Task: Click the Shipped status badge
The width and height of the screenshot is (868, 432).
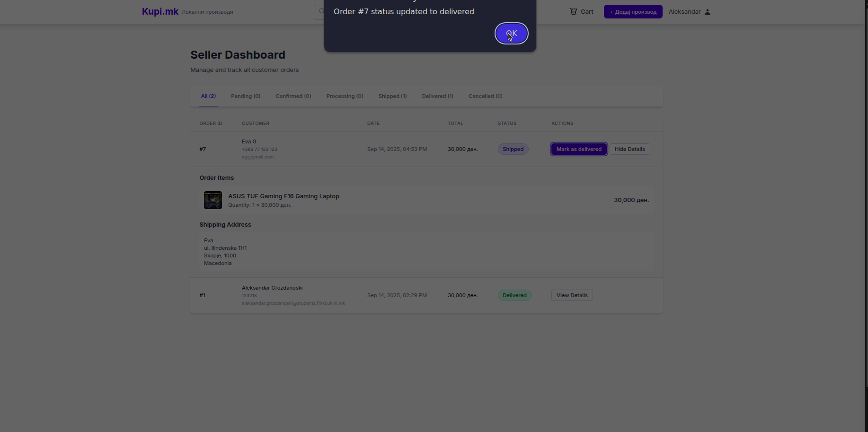Action: click(513, 149)
